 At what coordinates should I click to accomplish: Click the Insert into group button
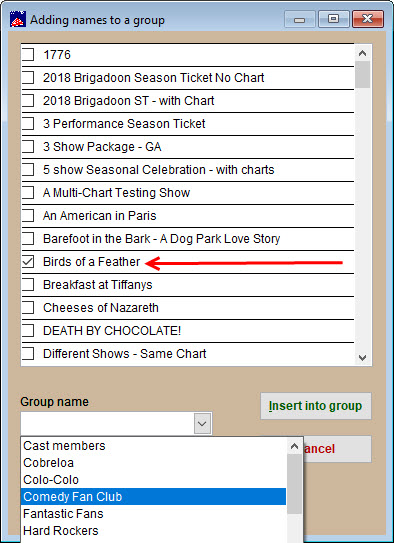point(316,406)
